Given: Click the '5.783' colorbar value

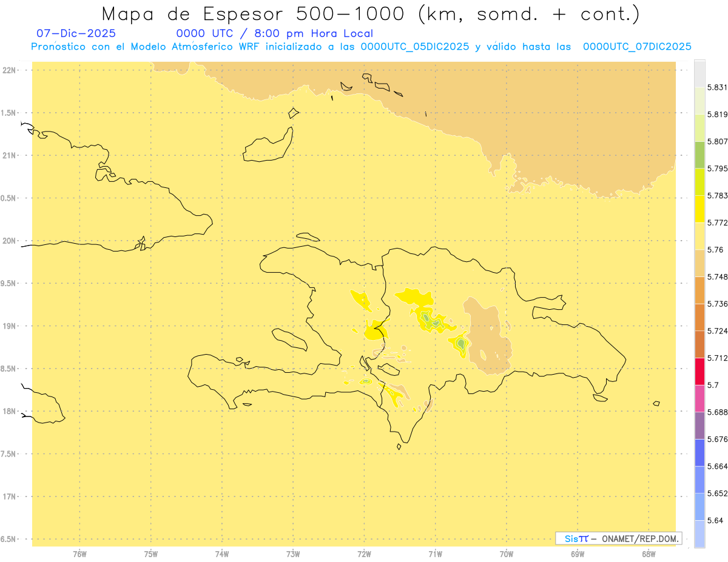Looking at the screenshot, I should (x=718, y=195).
